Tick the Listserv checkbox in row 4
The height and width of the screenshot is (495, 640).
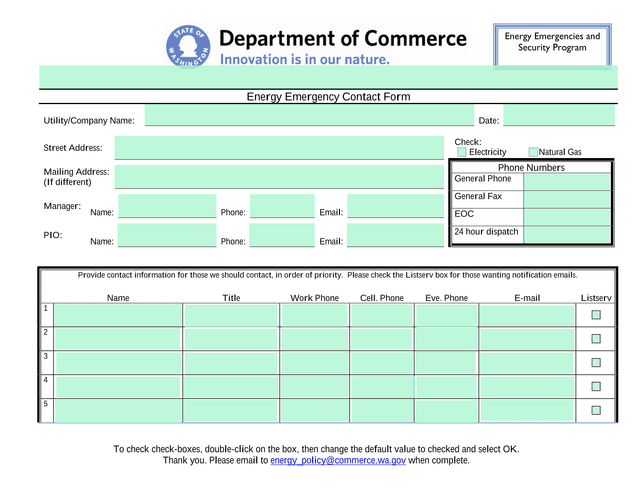pos(596,386)
